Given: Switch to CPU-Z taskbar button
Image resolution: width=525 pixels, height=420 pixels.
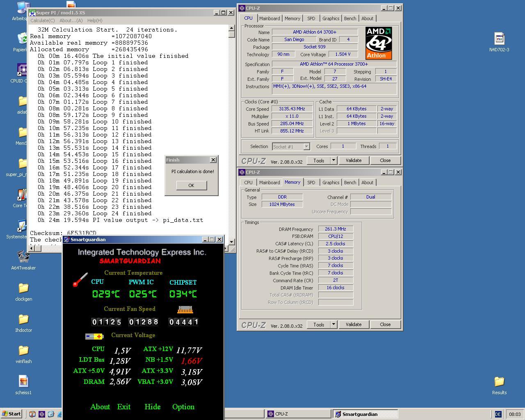Looking at the screenshot, I should (x=298, y=414).
